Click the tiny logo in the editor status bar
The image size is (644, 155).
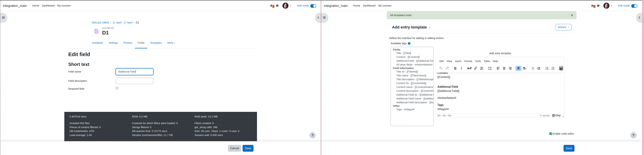pos(556,116)
